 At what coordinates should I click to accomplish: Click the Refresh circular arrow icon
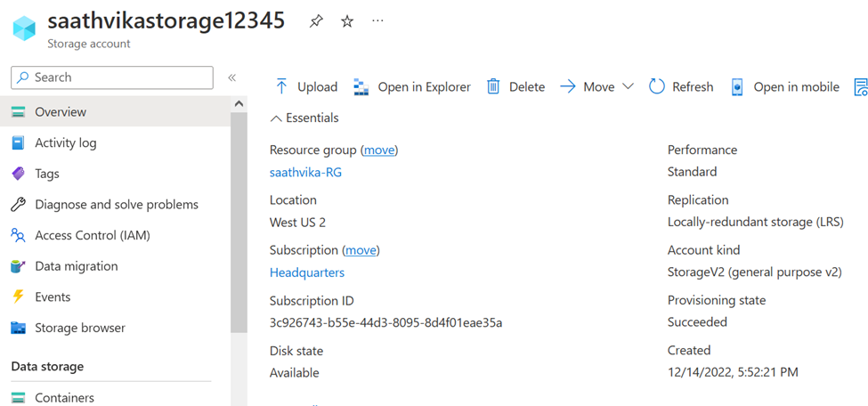coord(656,87)
